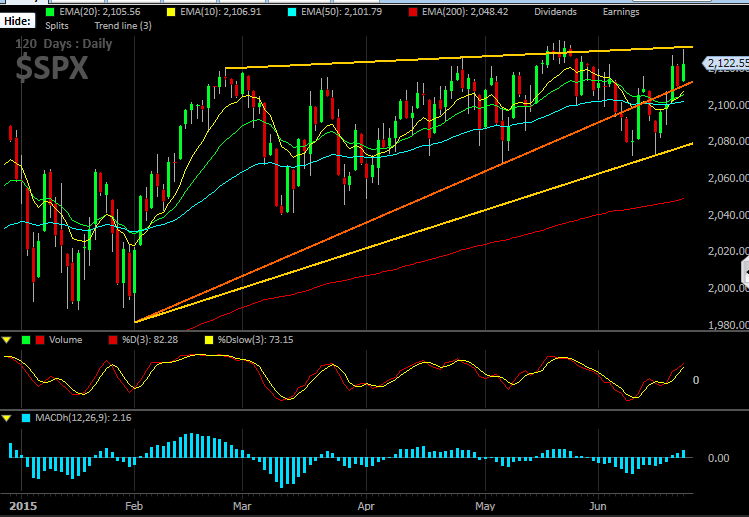Click the 120 Days : Daily period label
749x517 pixels.
point(64,44)
